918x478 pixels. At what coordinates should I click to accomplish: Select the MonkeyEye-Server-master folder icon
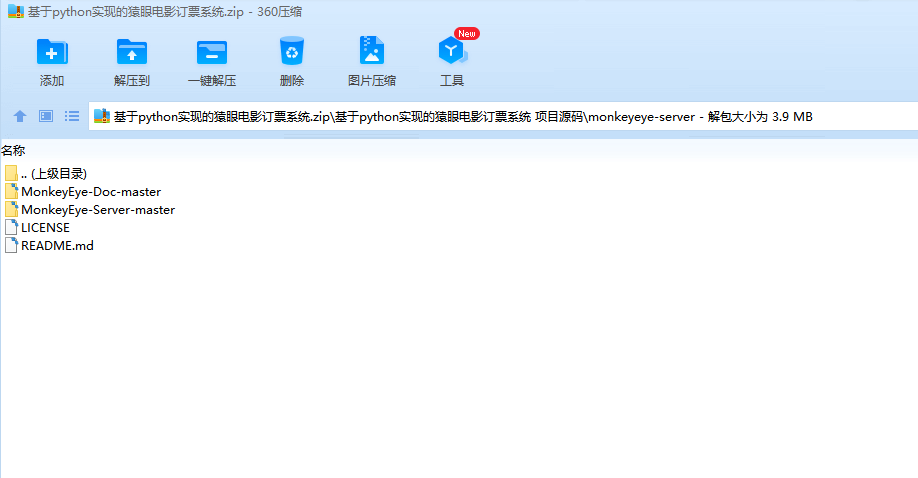(x=11, y=210)
